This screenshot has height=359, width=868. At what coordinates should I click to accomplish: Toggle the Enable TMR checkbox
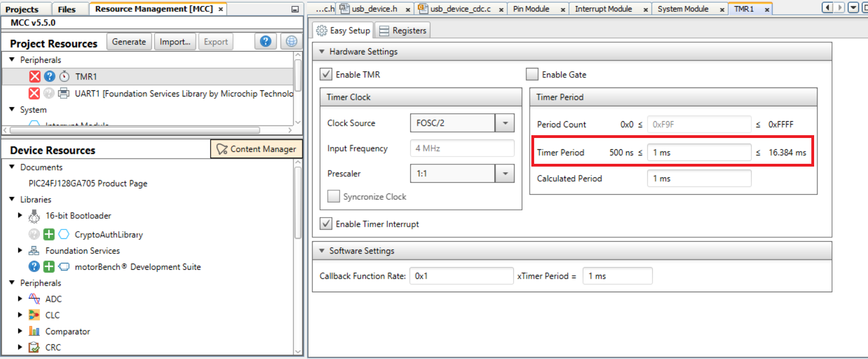(x=325, y=74)
